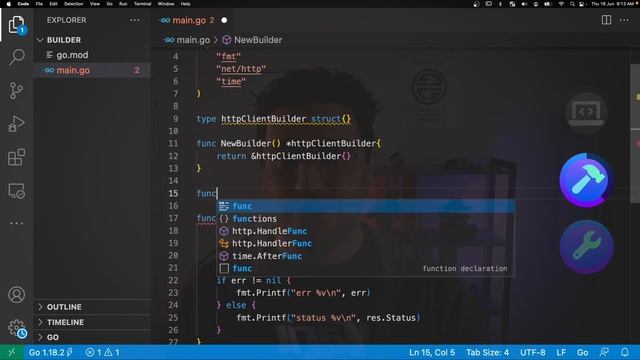
Task: Open the Source Control view icon
Action: point(16,91)
